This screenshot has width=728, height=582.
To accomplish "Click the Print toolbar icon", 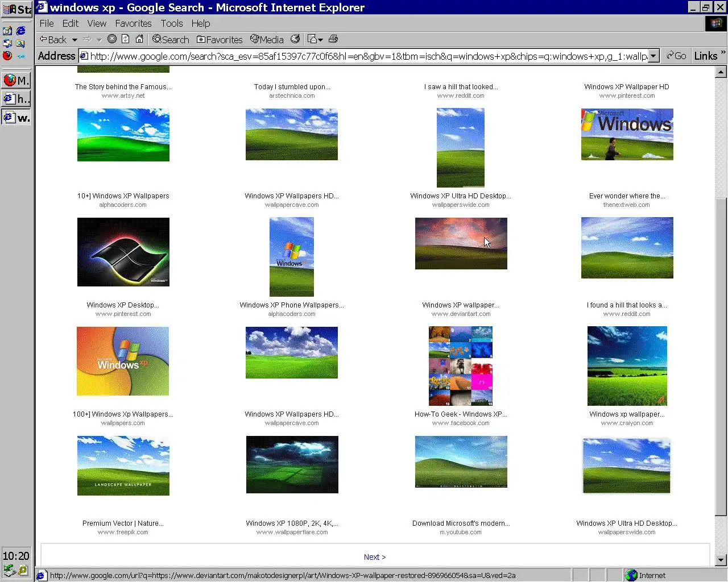I will click(x=333, y=39).
